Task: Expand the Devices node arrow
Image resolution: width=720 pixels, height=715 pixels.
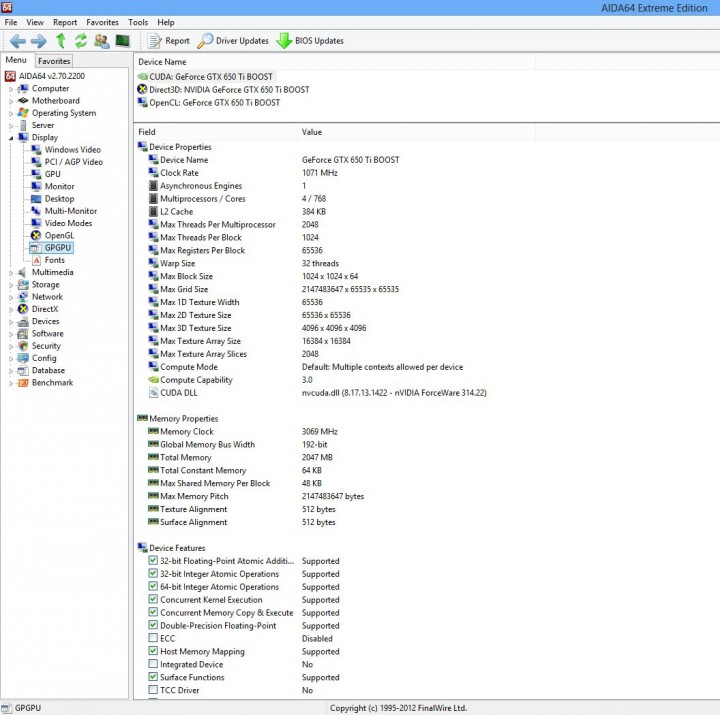Action: [11, 322]
